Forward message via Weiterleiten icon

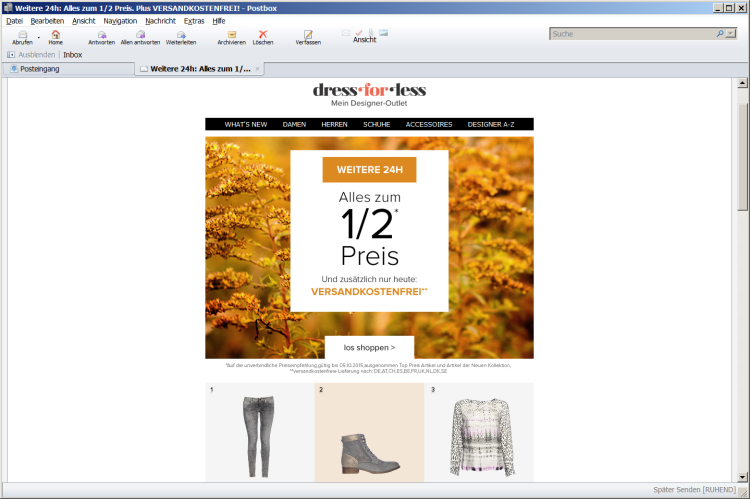point(181,35)
